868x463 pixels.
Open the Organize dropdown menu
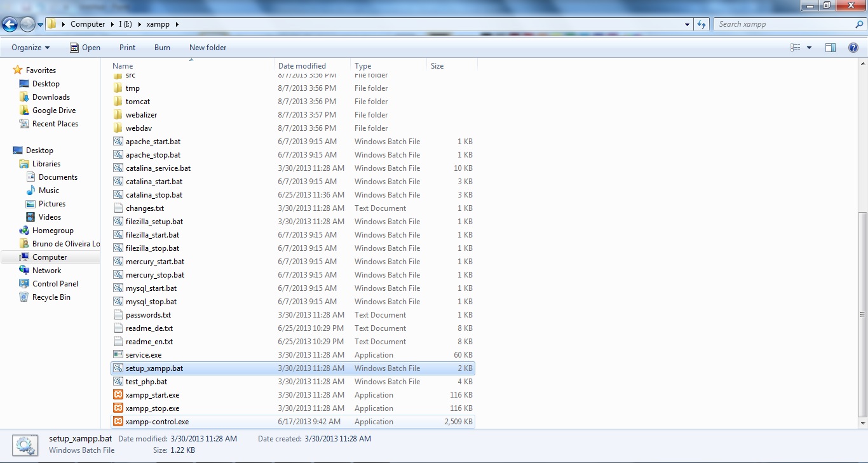[x=31, y=48]
